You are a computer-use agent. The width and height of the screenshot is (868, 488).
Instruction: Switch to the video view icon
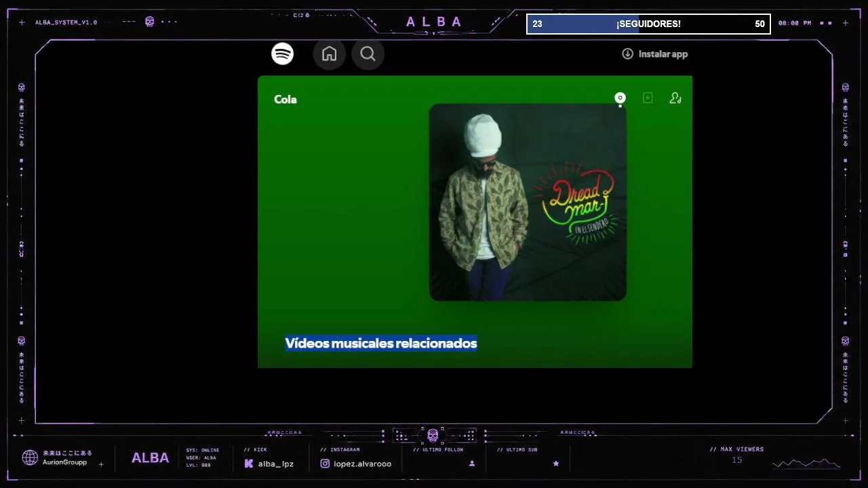648,98
